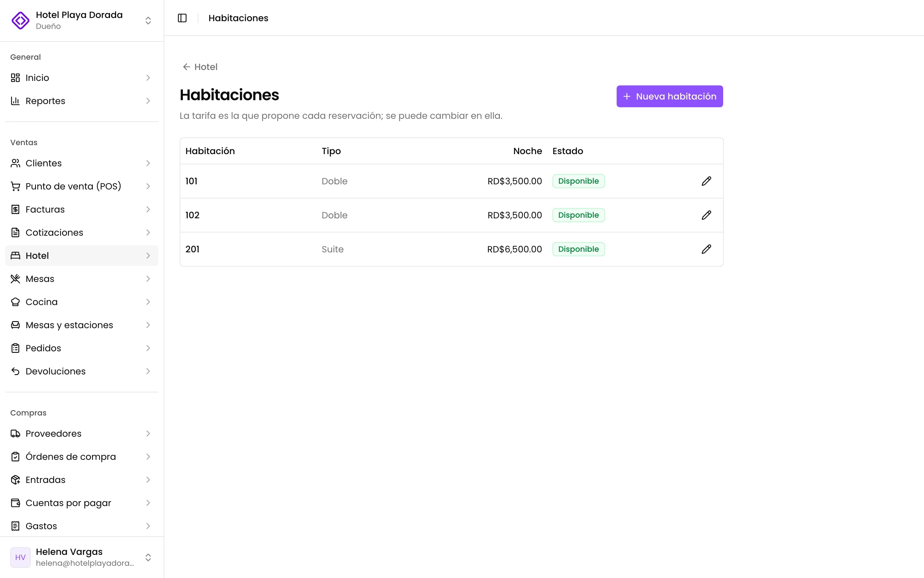The width and height of the screenshot is (924, 578).
Task: Click the Disponible badge for room 101
Action: click(x=578, y=181)
